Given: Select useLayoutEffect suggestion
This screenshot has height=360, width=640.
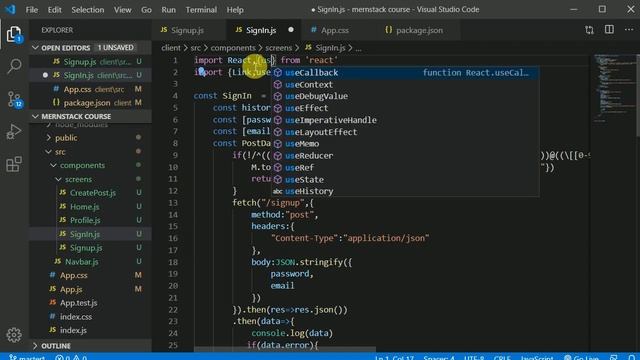Looking at the screenshot, I should [405, 132].
